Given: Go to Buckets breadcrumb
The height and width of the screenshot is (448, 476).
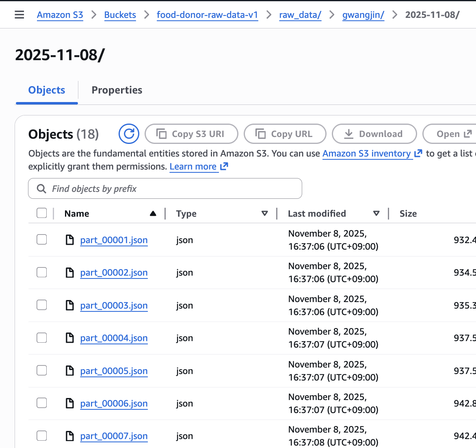Looking at the screenshot, I should (120, 15).
